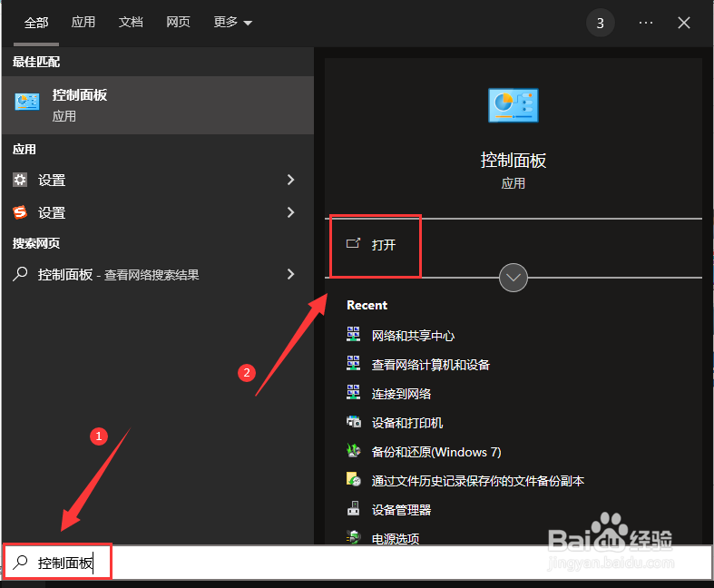Expand the web search result chevron arrow
The image size is (714, 588).
point(291,274)
